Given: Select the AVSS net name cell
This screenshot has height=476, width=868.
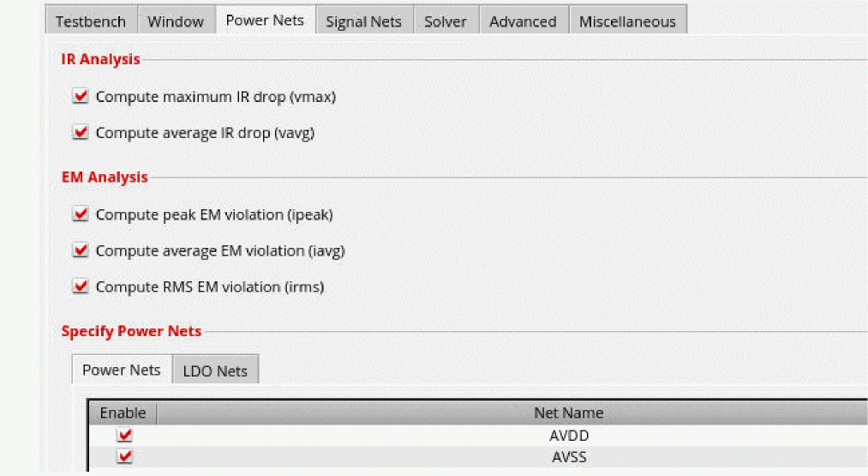Looking at the screenshot, I should pos(569,456).
